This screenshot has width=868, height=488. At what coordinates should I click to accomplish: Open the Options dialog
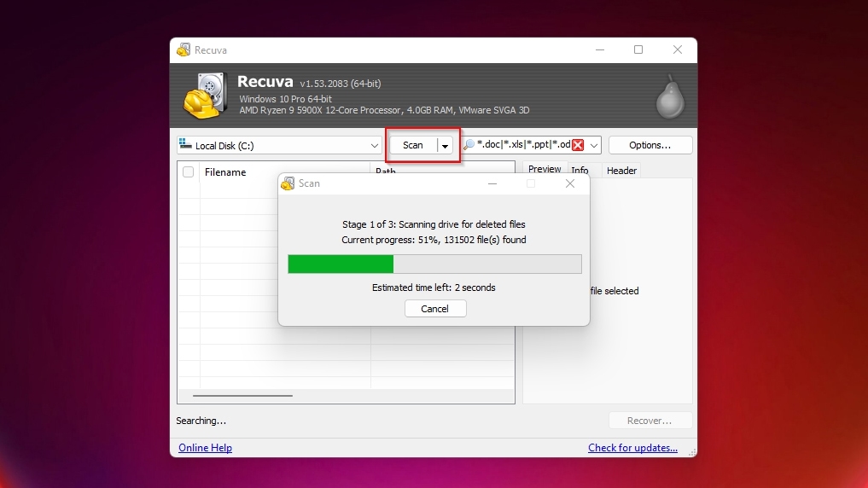pyautogui.click(x=650, y=145)
